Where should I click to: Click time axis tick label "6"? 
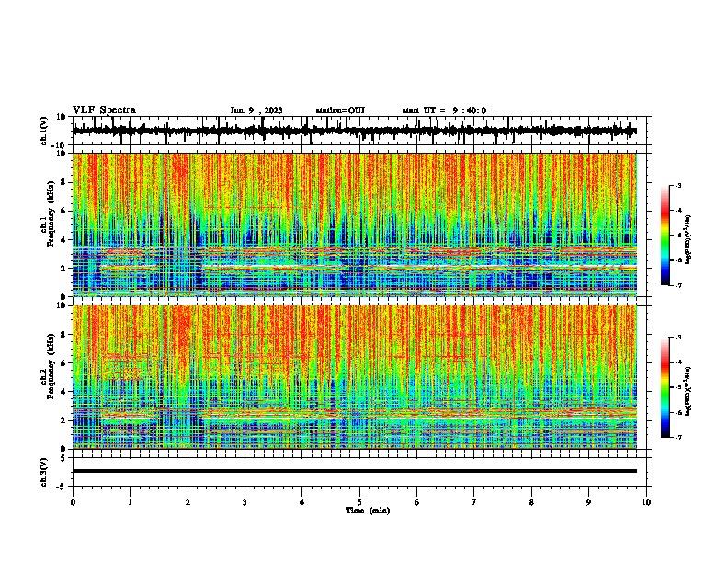[417, 502]
